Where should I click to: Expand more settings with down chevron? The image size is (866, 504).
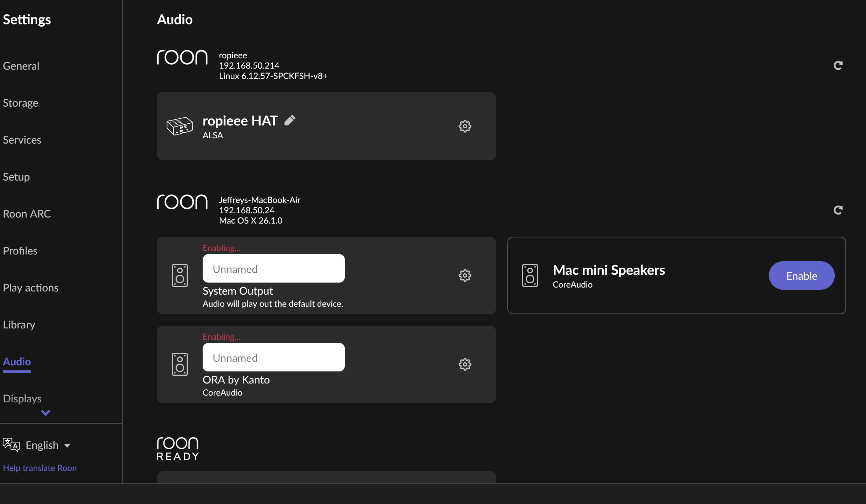pyautogui.click(x=46, y=413)
